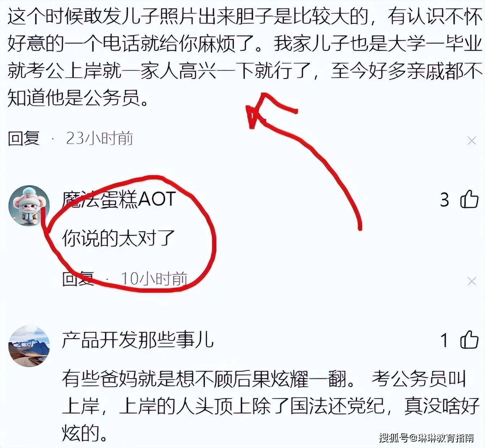Like the 魔法蛋糕AOT comment with thumbs-up

(x=469, y=199)
